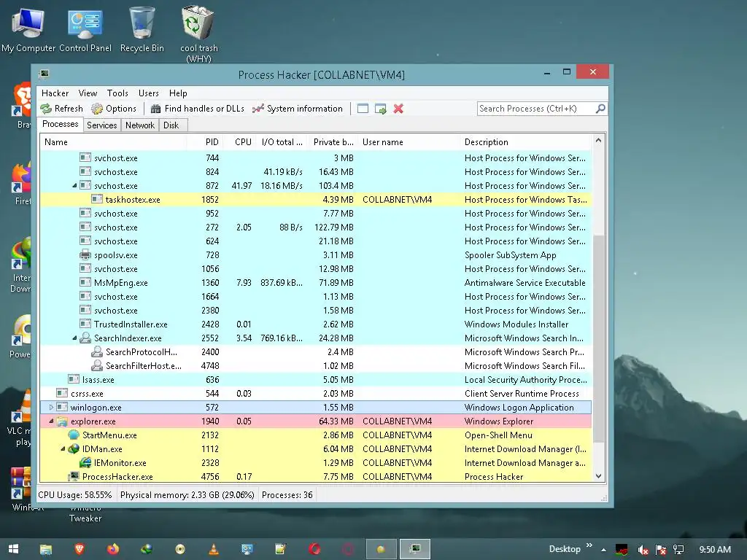Click the ProcessHacker.exe row icon
Screen dimensions: 747x560
74,477
